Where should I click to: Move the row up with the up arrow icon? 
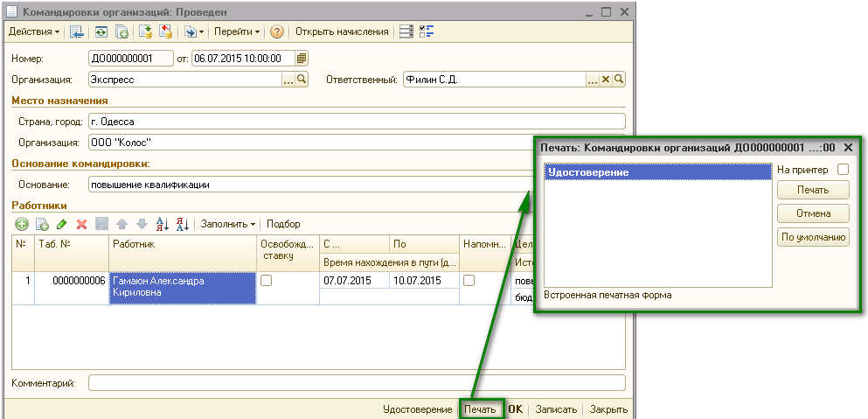pos(122,224)
